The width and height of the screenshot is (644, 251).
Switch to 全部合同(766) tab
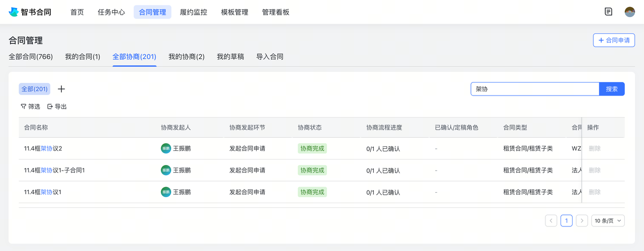(31, 57)
